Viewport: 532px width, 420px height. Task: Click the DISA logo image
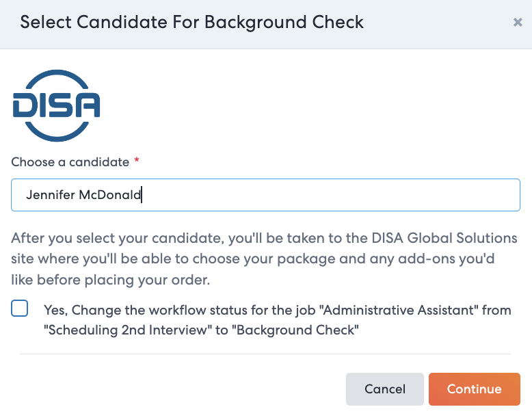click(x=56, y=105)
